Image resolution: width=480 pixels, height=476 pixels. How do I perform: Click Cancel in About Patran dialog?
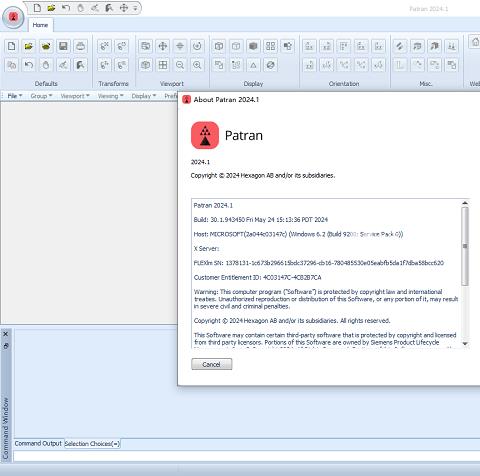(212, 364)
